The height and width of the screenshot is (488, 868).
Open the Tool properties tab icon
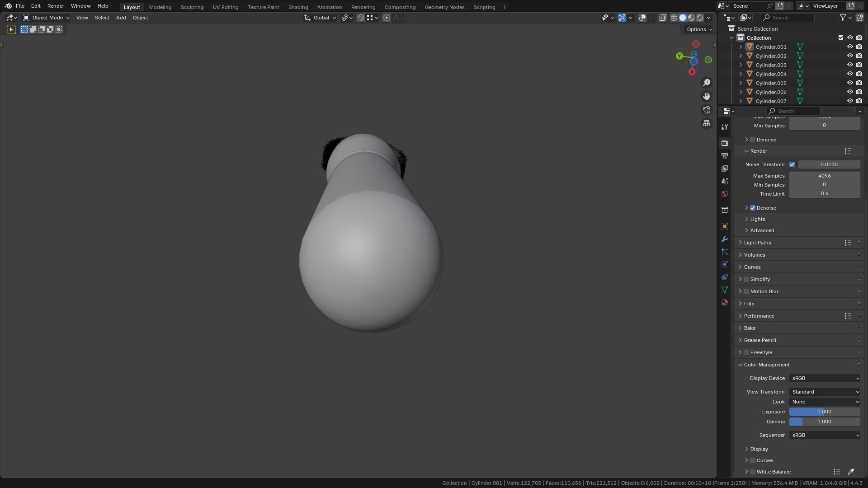[x=725, y=127]
